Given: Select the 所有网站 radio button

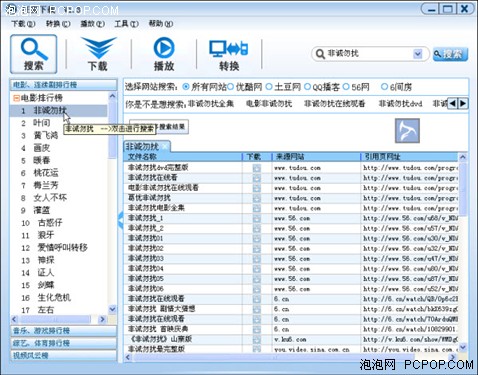Looking at the screenshot, I should pos(186,87).
